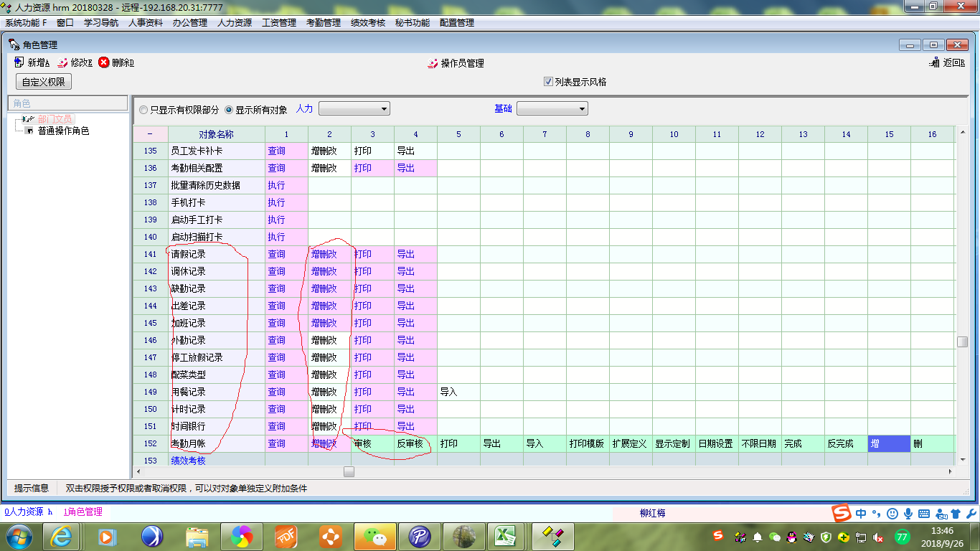Launch Internet Explorer from the taskbar
The height and width of the screenshot is (551, 980).
(62, 536)
